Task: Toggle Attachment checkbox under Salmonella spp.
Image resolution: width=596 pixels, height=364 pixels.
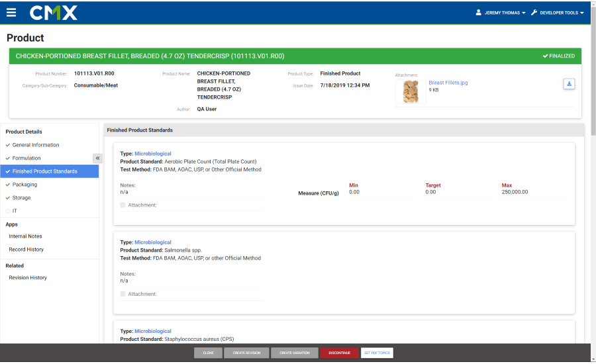Action: pyautogui.click(x=123, y=294)
